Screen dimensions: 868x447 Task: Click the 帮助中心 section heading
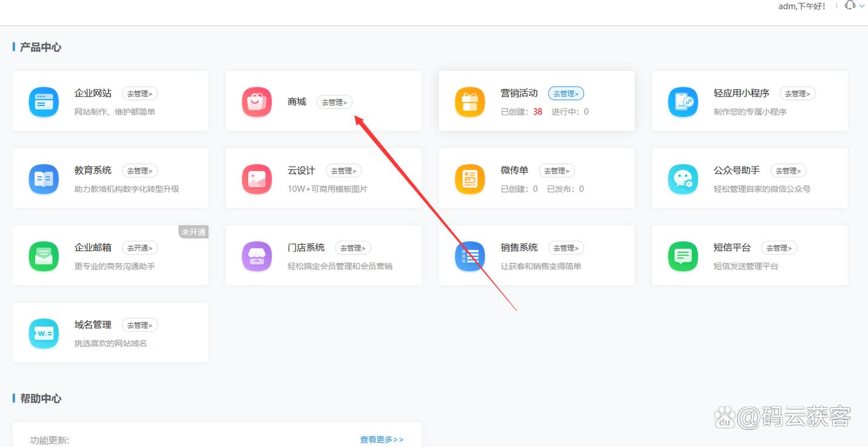[41, 398]
